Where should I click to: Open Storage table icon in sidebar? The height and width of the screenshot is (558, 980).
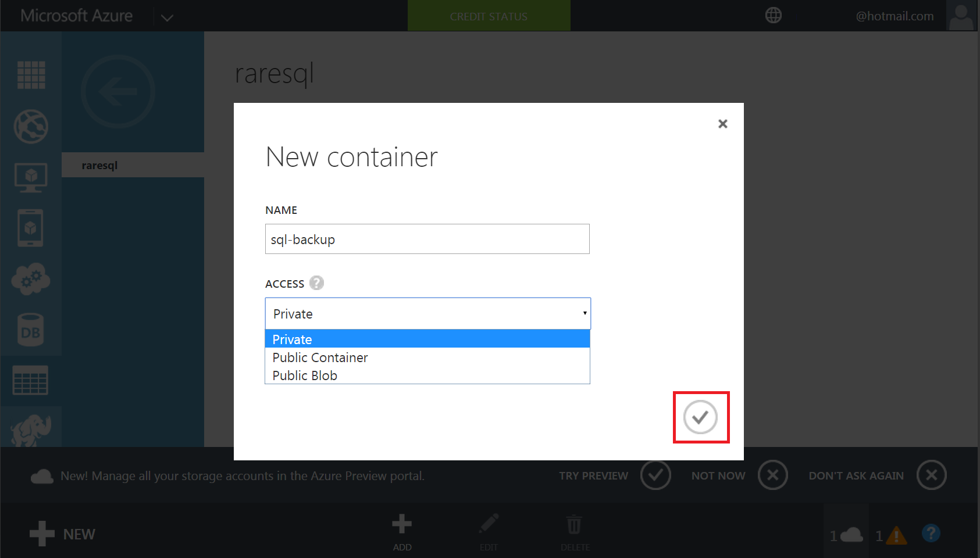pos(31,381)
